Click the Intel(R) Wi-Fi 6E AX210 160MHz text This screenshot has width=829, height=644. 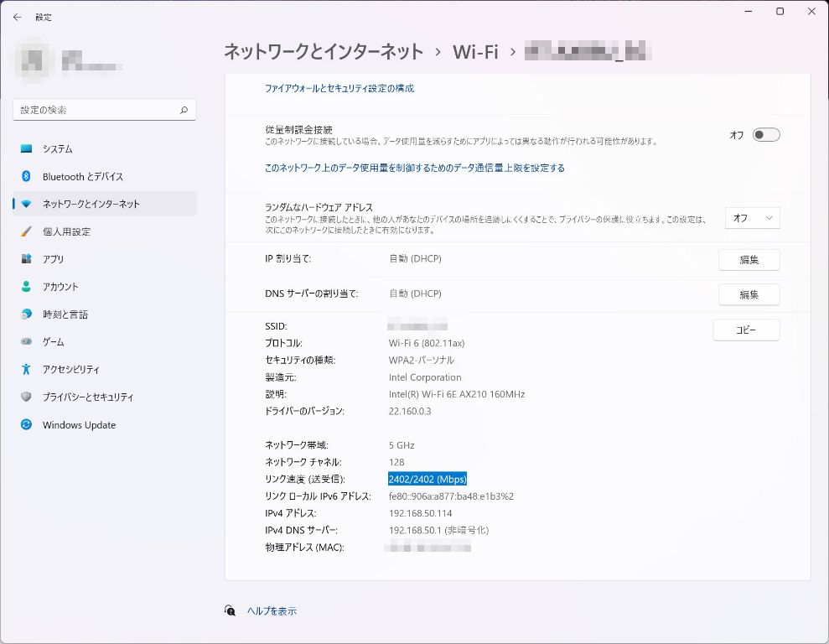(x=457, y=394)
